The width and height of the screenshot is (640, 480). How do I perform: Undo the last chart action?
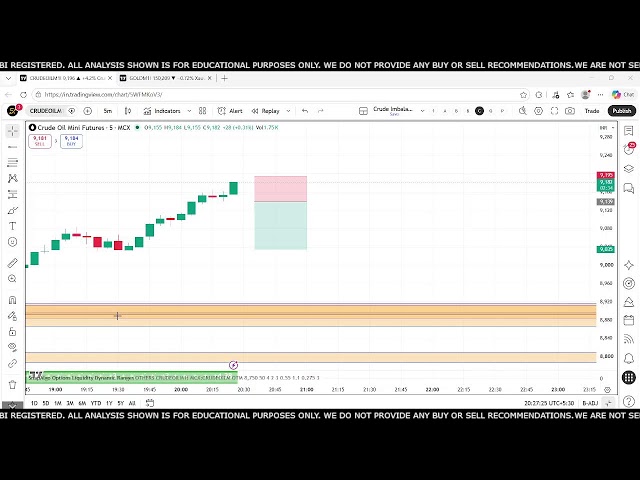coord(305,111)
